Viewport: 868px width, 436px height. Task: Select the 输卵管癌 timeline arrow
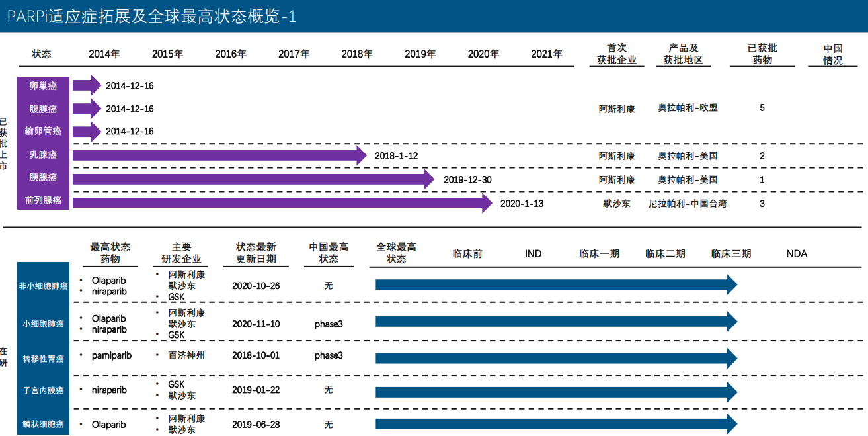point(86,131)
